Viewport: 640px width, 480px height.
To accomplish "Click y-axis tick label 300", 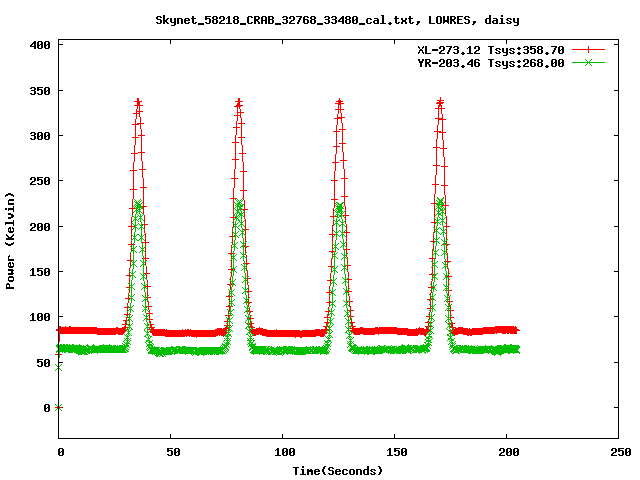I will point(40,136).
